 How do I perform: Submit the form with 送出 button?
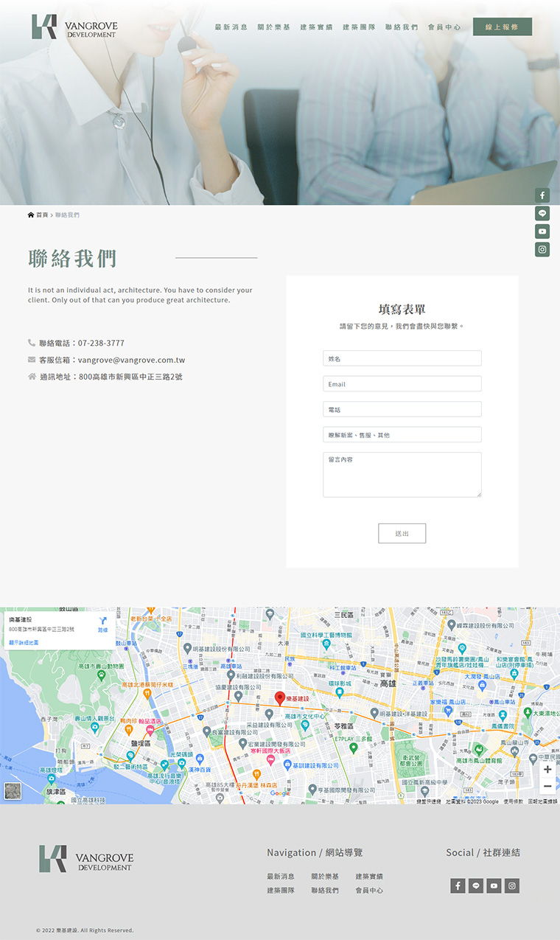[x=402, y=534]
